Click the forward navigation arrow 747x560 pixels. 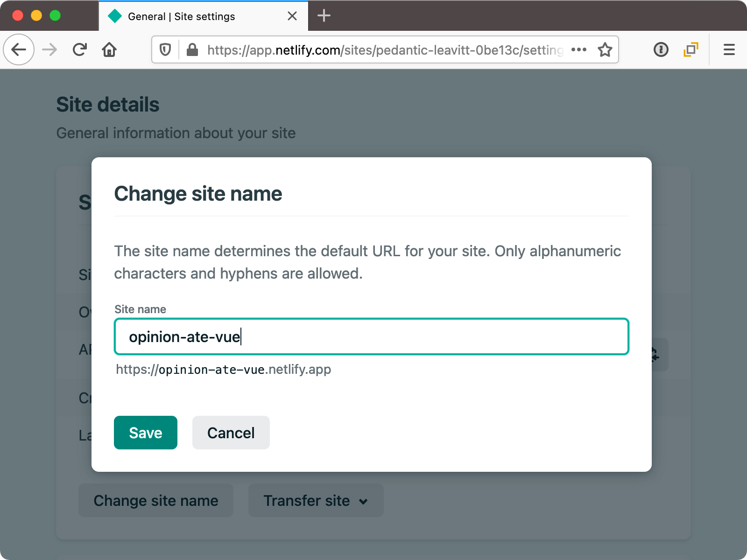pos(49,49)
